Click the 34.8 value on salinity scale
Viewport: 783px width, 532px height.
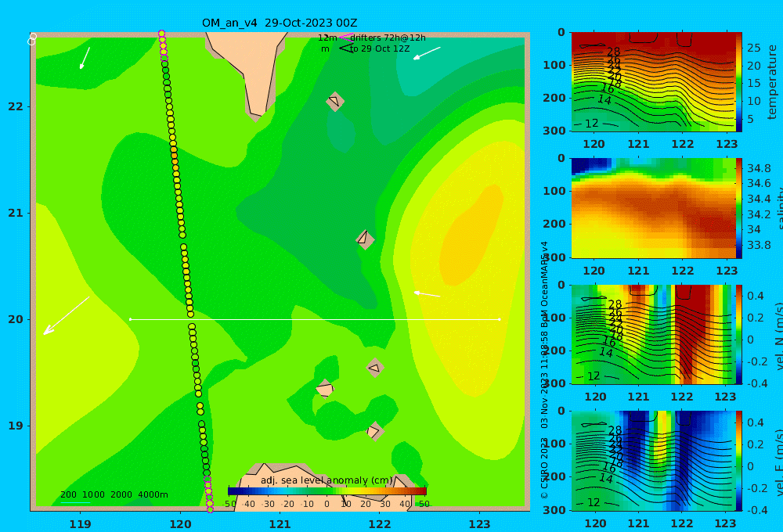tap(759, 168)
